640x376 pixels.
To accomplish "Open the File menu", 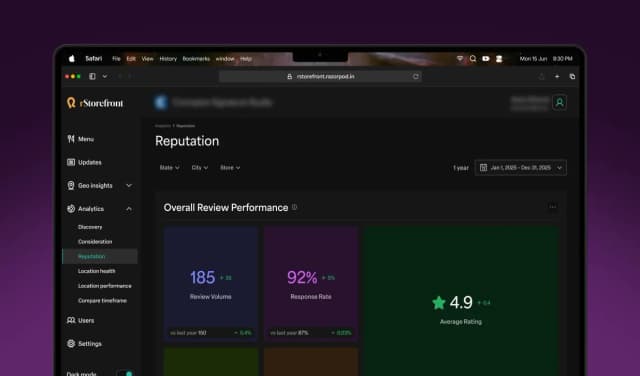I will point(116,59).
